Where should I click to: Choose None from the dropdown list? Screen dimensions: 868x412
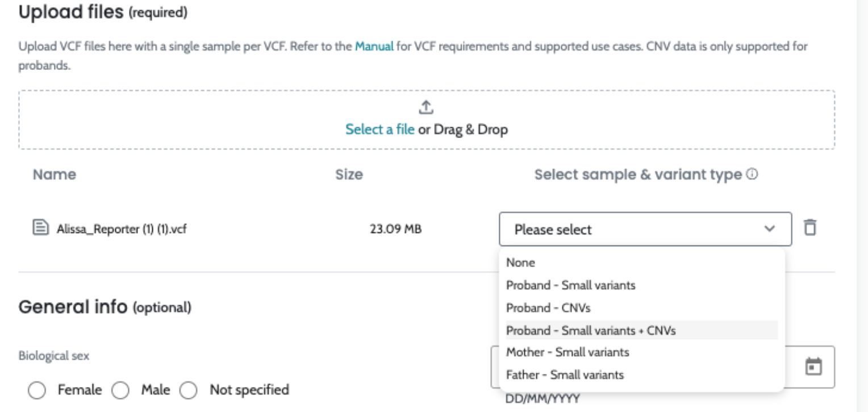click(521, 263)
